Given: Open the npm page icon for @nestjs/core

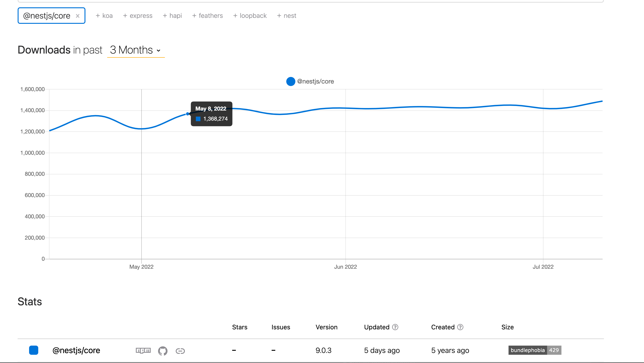Looking at the screenshot, I should tap(143, 350).
